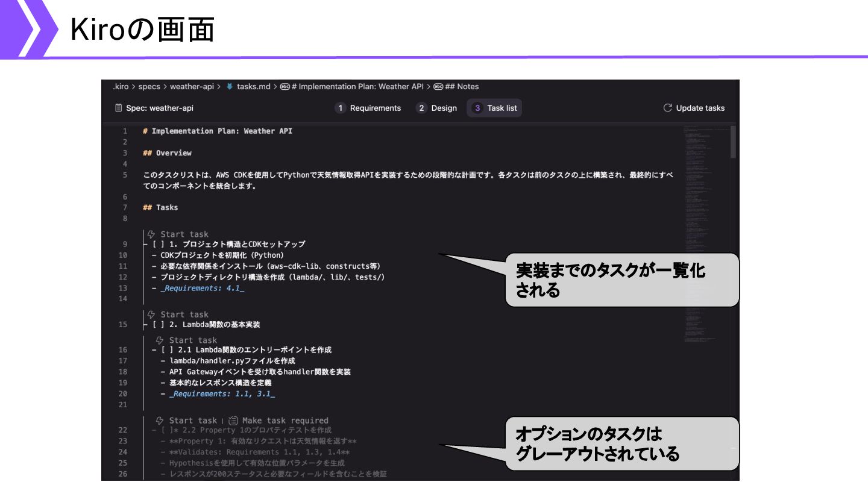Click the Update tasks button label

click(700, 108)
